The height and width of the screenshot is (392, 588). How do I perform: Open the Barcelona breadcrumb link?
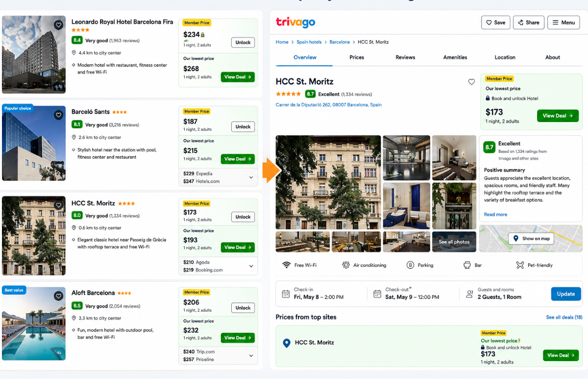click(340, 42)
